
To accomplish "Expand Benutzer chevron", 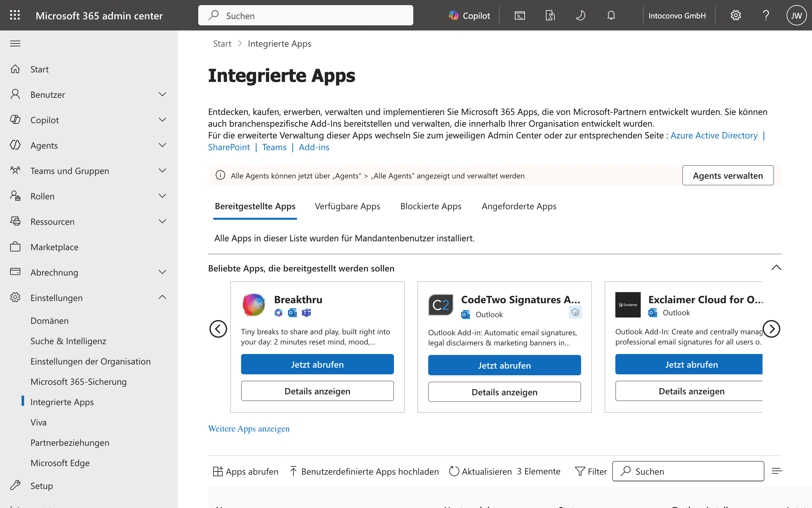I will (162, 94).
